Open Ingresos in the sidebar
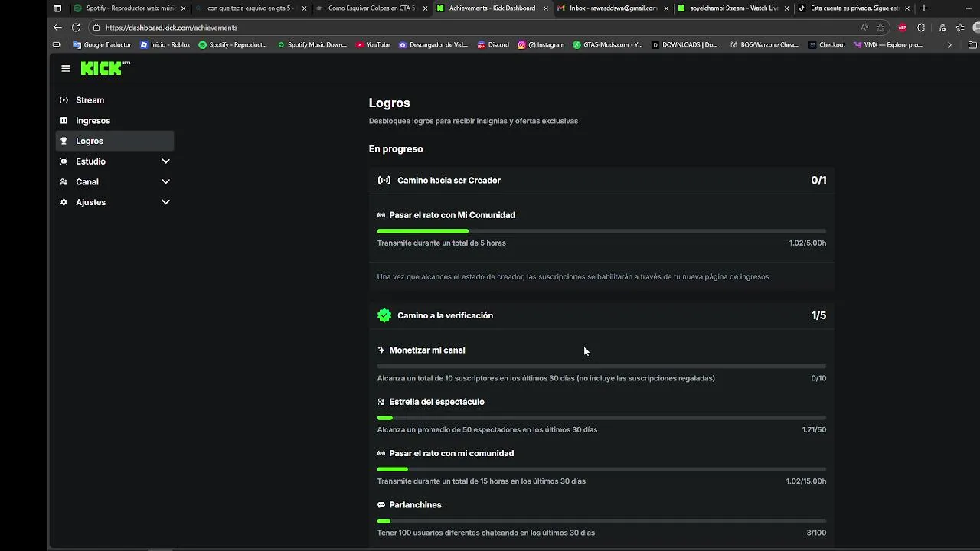 pos(115,121)
